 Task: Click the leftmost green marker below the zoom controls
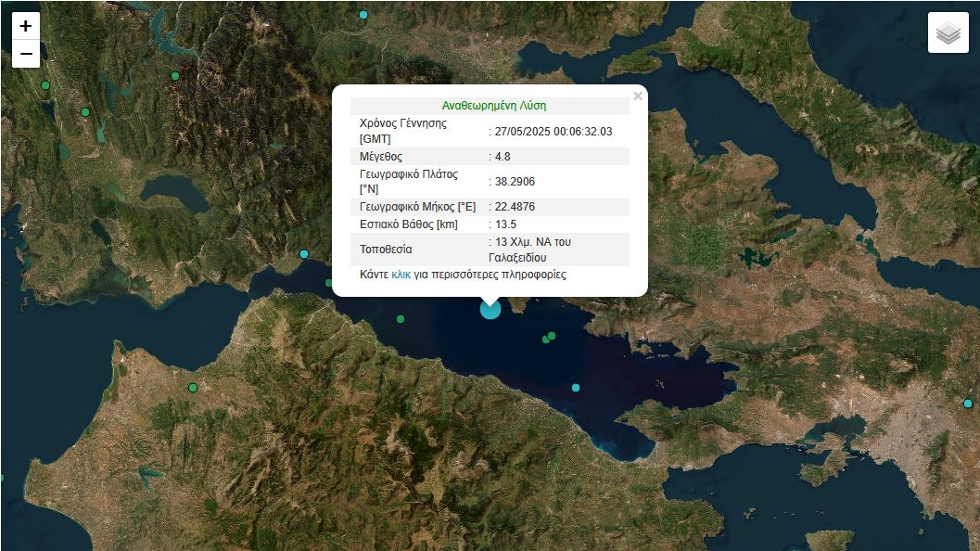click(45, 85)
